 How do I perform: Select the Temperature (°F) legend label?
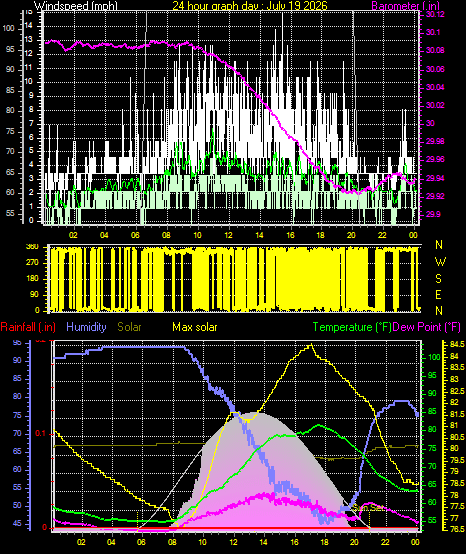click(352, 327)
